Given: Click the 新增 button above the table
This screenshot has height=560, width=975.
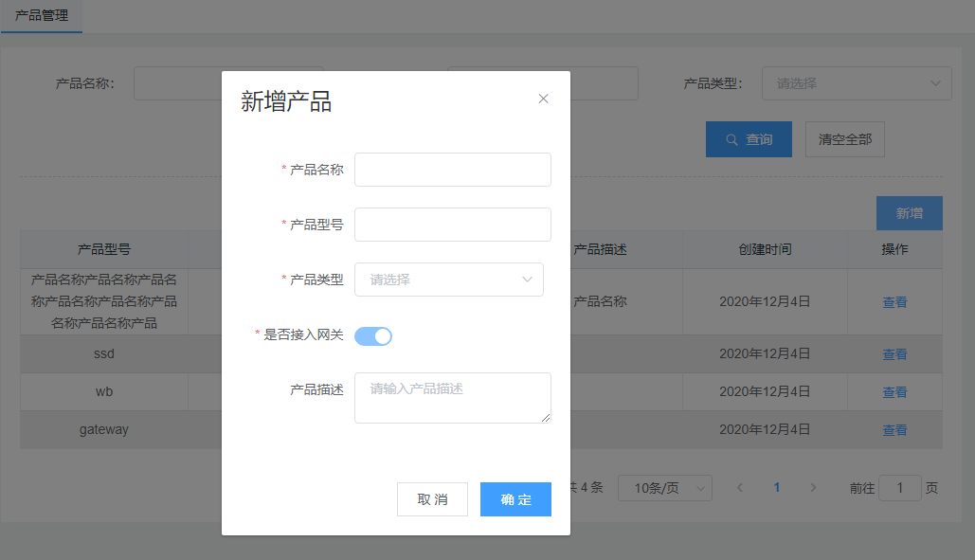Looking at the screenshot, I should point(909,213).
